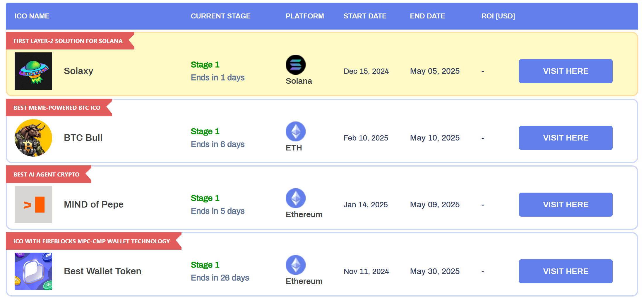644x298 pixels.
Task: Click the Ethereum label in MIND of Pepe row
Action: (x=304, y=215)
